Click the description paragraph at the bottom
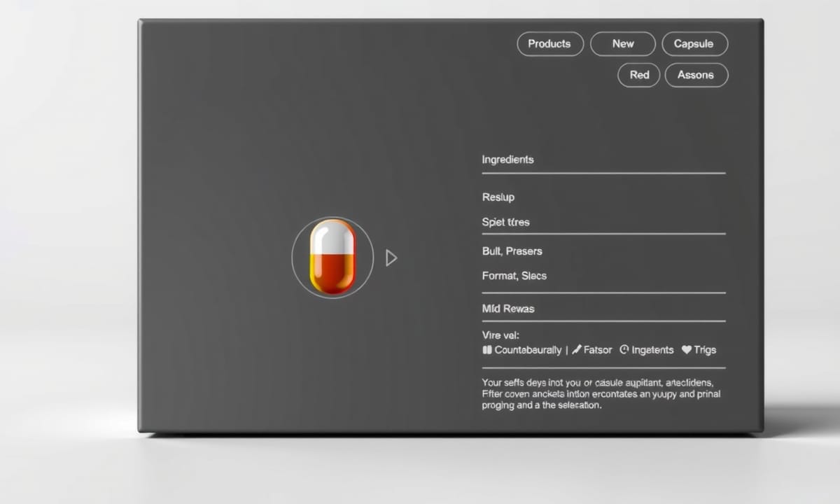 (601, 394)
